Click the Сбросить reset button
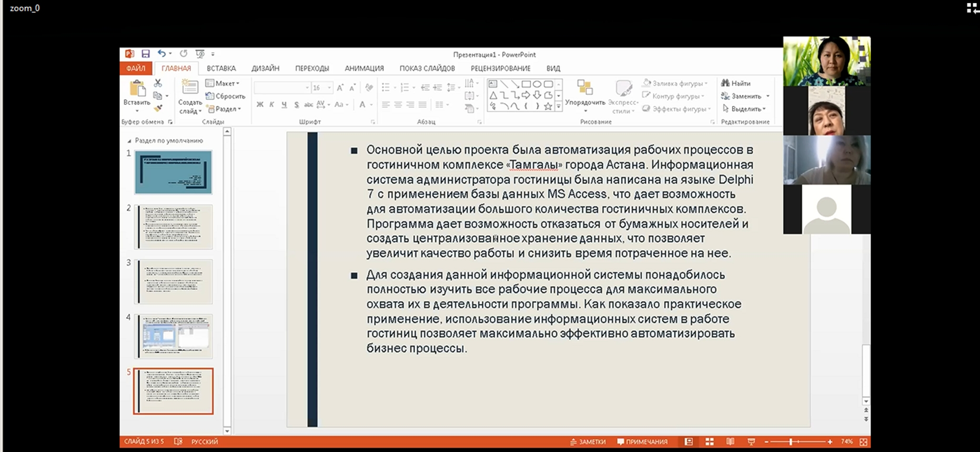 click(x=226, y=96)
